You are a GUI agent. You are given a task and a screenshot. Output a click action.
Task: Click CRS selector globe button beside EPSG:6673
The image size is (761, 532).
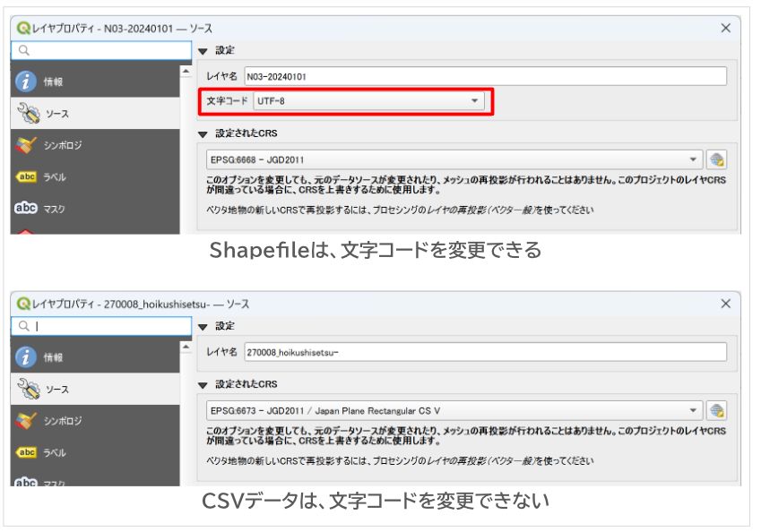point(717,410)
